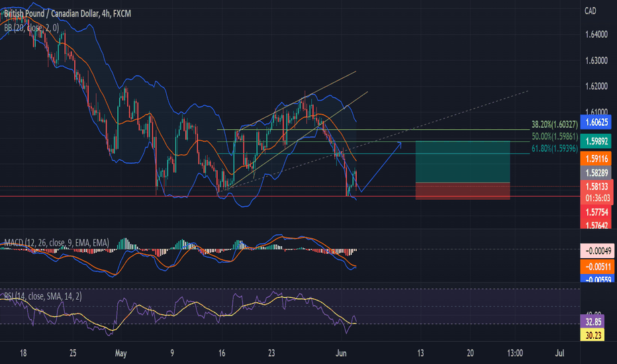Image resolution: width=617 pixels, height=364 pixels.
Task: Click the Jun label on the time axis
Action: pyautogui.click(x=341, y=353)
